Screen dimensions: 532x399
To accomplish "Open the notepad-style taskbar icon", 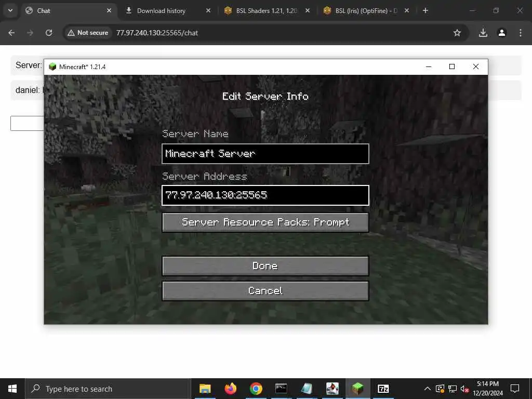I will [x=307, y=389].
